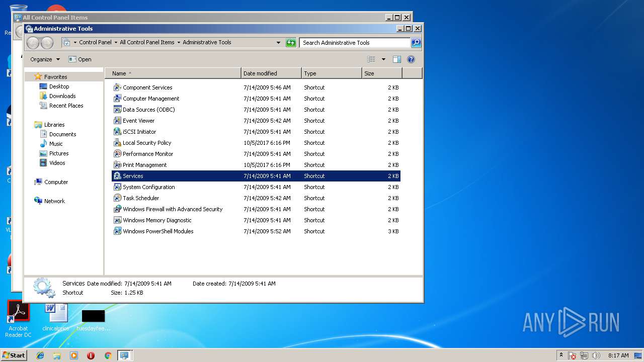Open Windows Explorer folder icon on taskbar
The image size is (644, 362).
pos(57,355)
